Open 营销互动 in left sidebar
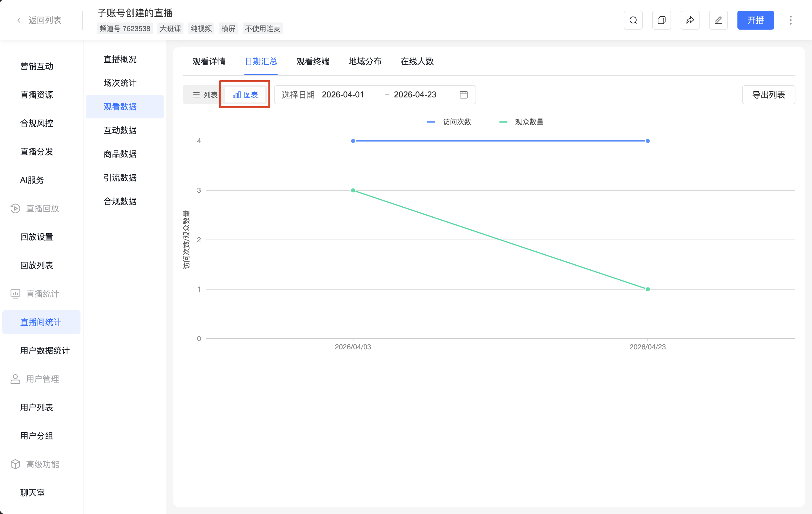The width and height of the screenshot is (812, 514). click(41, 67)
